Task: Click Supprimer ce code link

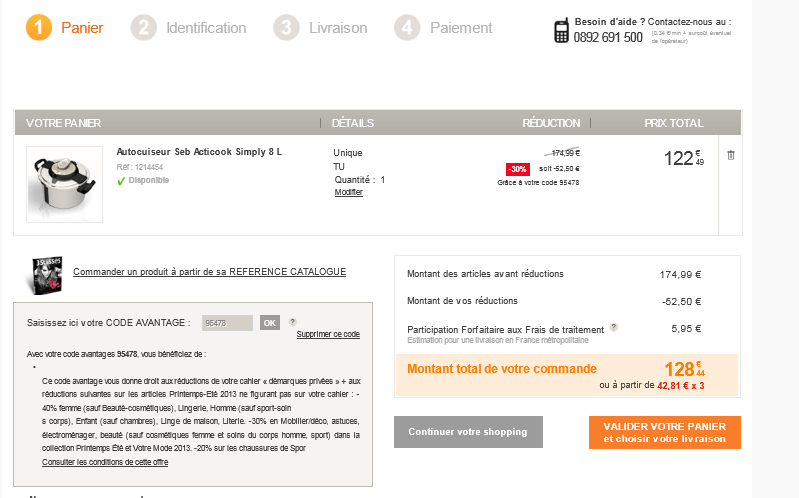Action: (328, 334)
